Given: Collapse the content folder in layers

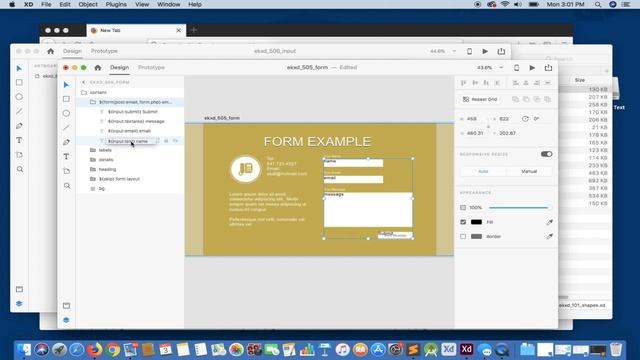Looking at the screenshot, I should (84, 93).
